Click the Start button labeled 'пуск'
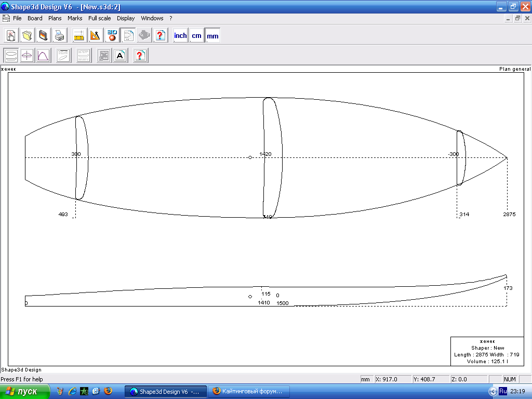Image resolution: width=532 pixels, height=399 pixels. click(25, 391)
